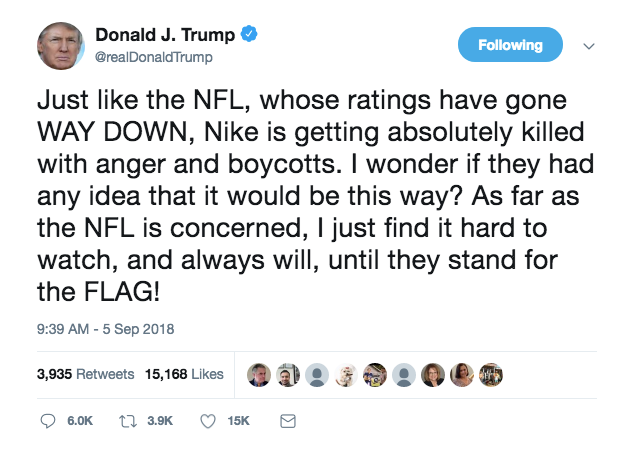This screenshot has width=632, height=450.
Task: Click the 15K like count
Action: click(239, 422)
